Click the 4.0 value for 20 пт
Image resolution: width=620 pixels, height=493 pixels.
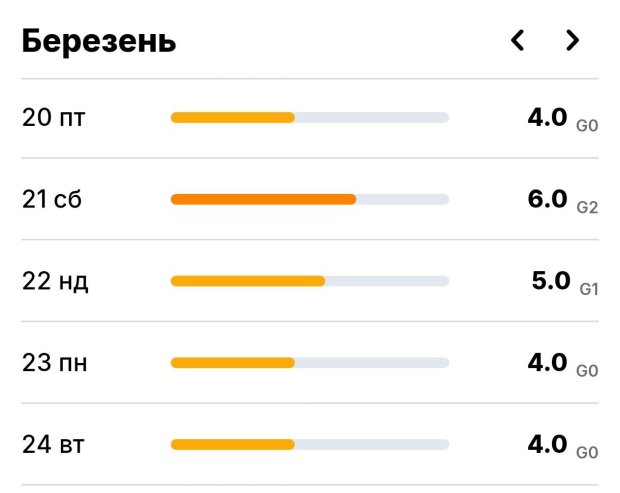[x=547, y=117]
